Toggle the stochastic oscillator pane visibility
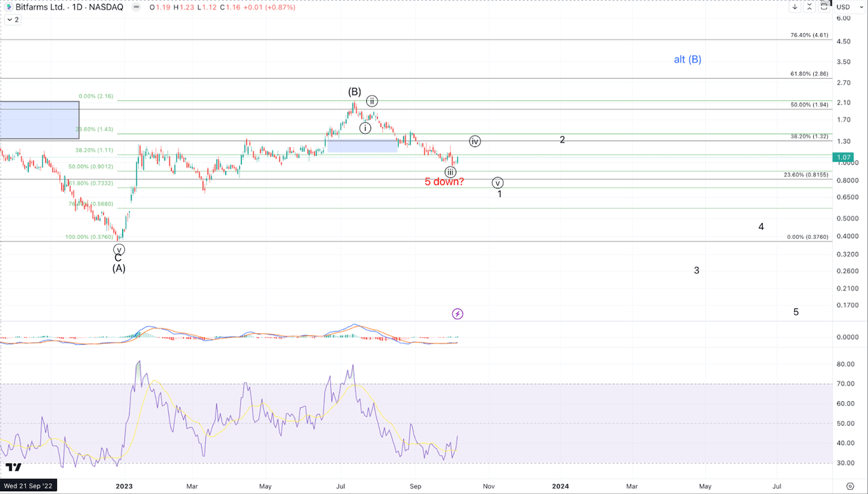The height and width of the screenshot is (494, 868). (x=20, y=363)
